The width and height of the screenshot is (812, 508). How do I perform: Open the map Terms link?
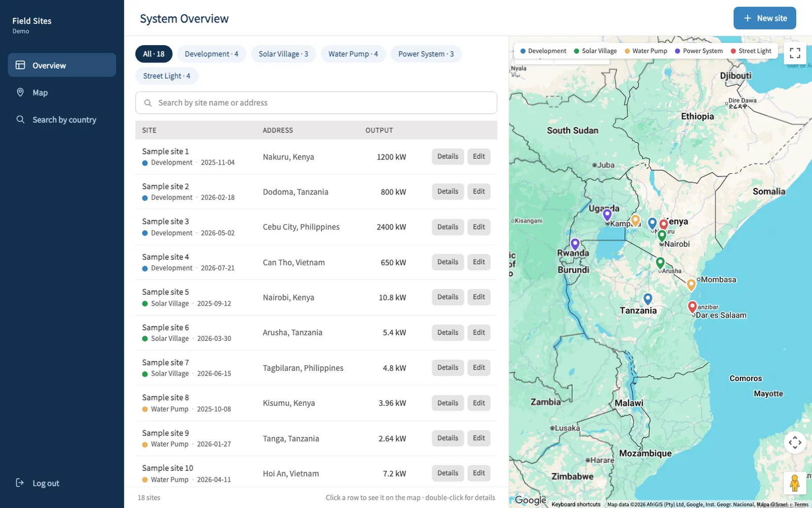point(801,504)
